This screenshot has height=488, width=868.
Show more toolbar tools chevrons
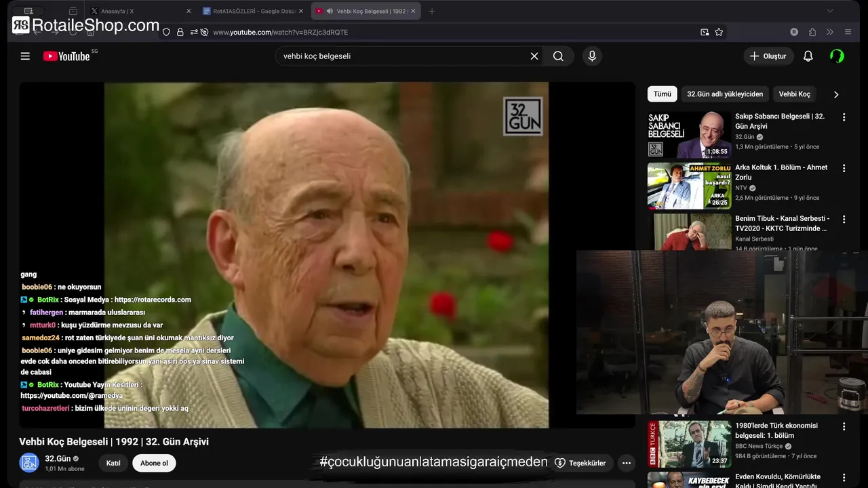829,32
